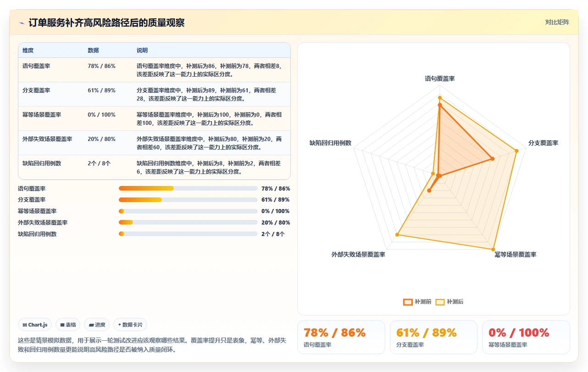588x372 pixels.
Task: Click the 外部失败场景覆盖率 table row label
Action: coord(47,139)
